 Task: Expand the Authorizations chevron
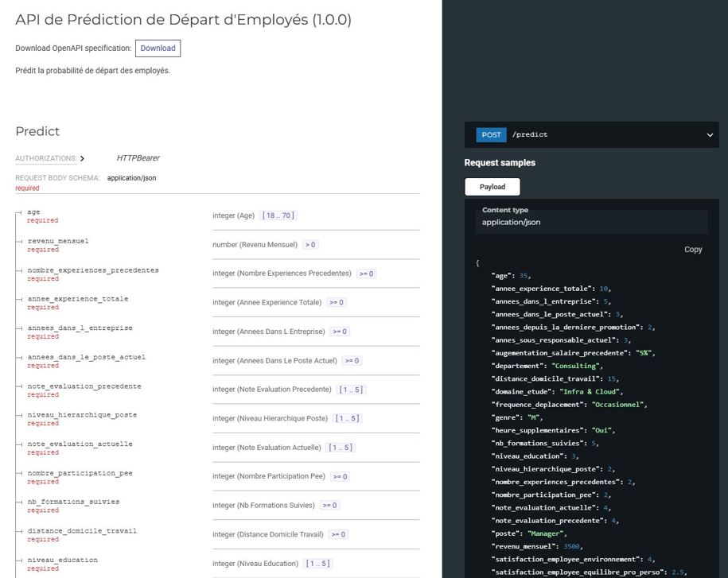click(x=82, y=158)
